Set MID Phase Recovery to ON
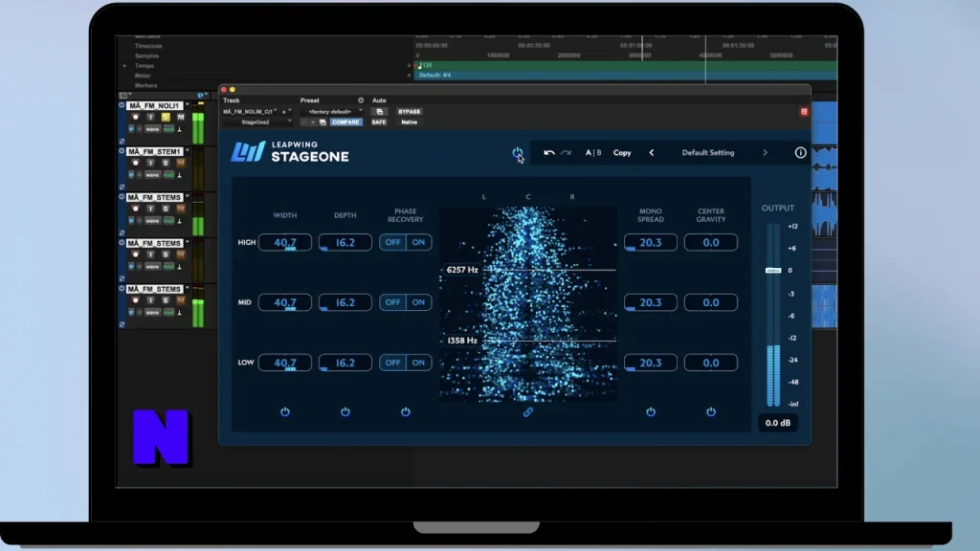 [418, 302]
